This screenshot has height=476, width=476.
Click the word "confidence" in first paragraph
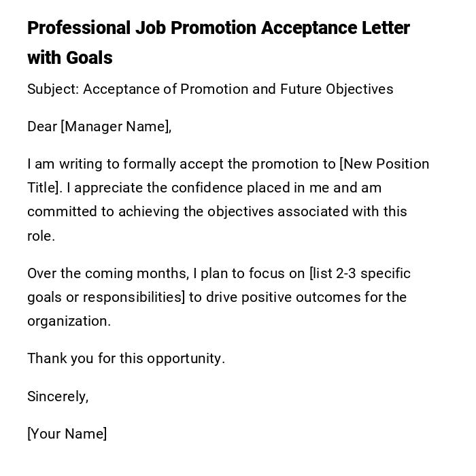point(207,188)
